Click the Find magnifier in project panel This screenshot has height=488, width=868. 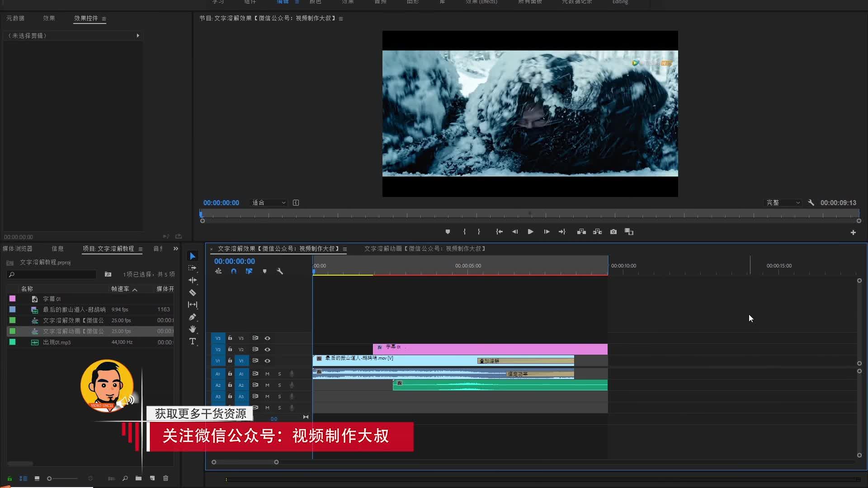point(125,478)
